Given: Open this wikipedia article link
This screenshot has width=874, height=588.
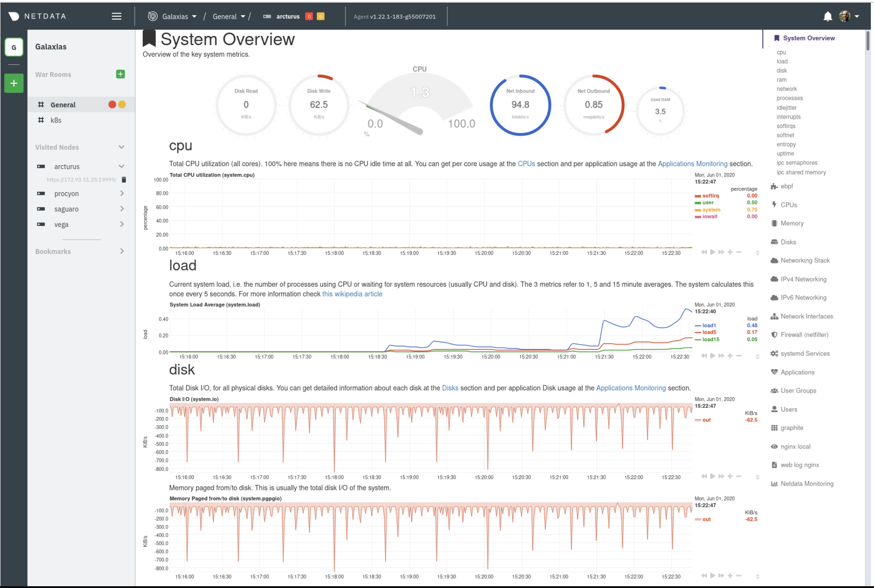Looking at the screenshot, I should 352,294.
